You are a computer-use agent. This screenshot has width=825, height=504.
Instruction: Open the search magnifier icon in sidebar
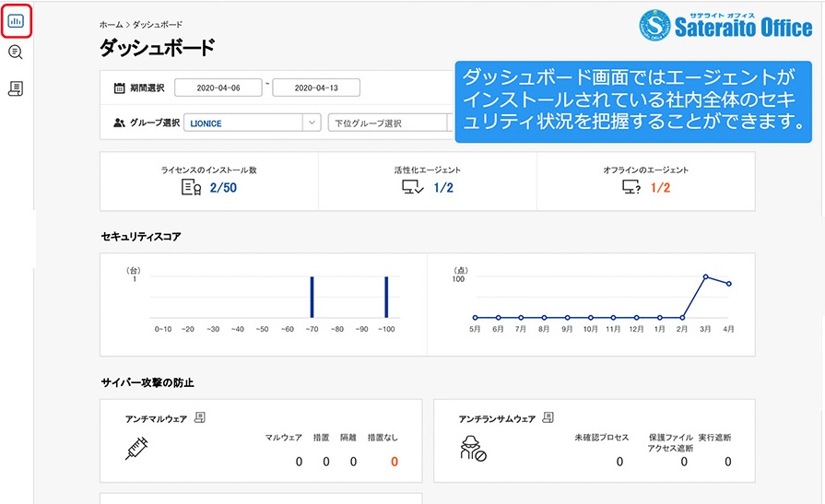(16, 53)
